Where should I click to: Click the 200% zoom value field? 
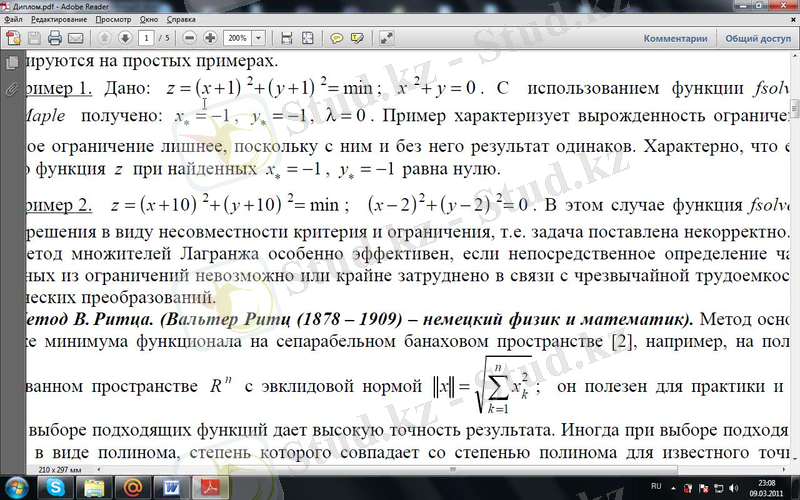point(238,38)
